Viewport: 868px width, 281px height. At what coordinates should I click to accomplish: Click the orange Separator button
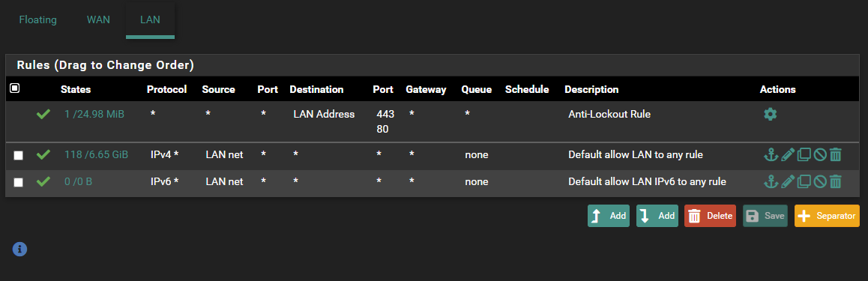[x=827, y=216]
